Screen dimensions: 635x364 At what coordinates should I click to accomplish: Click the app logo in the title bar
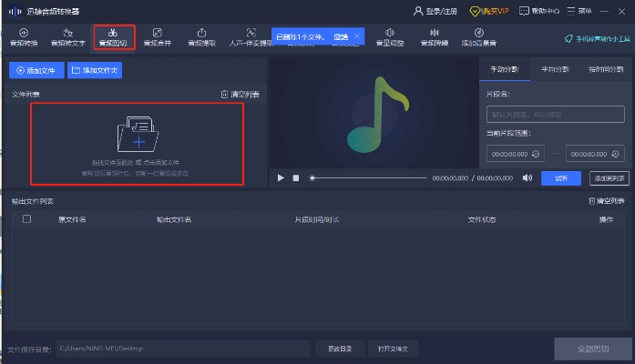point(15,11)
